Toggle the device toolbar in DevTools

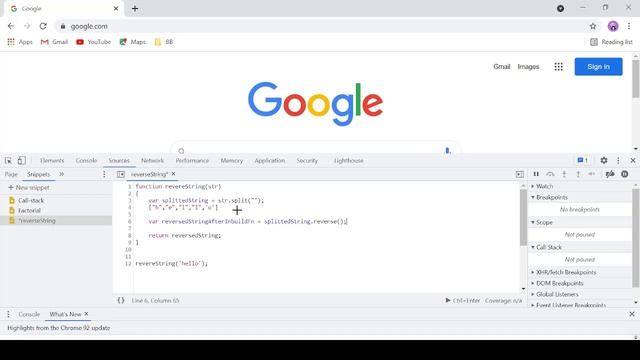(x=22, y=160)
